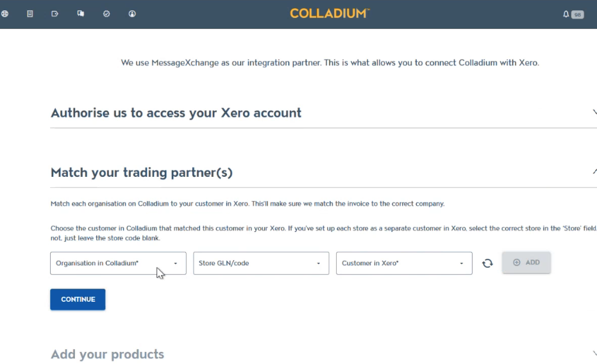Viewport: 597px width, 364px height.
Task: Expand the Authorise us to access Xero section
Action: 594,112
